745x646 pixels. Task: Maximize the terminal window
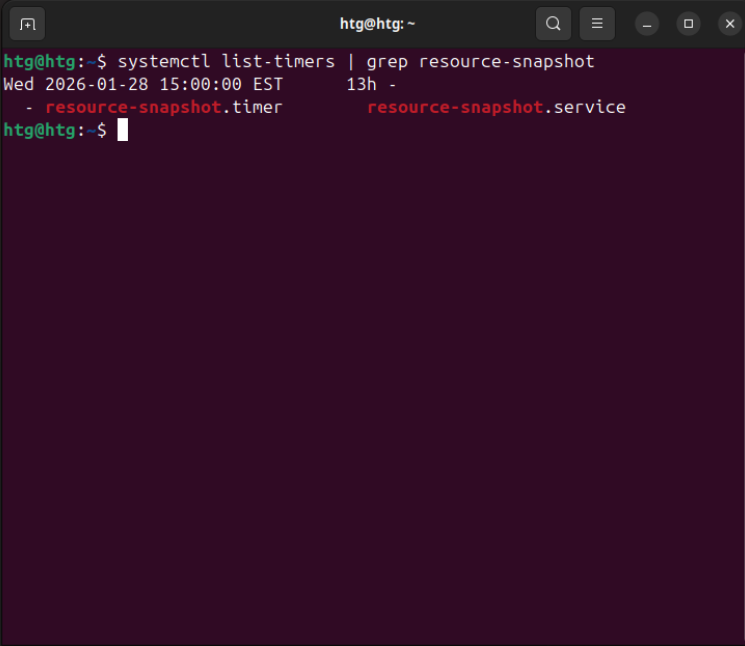tap(688, 24)
